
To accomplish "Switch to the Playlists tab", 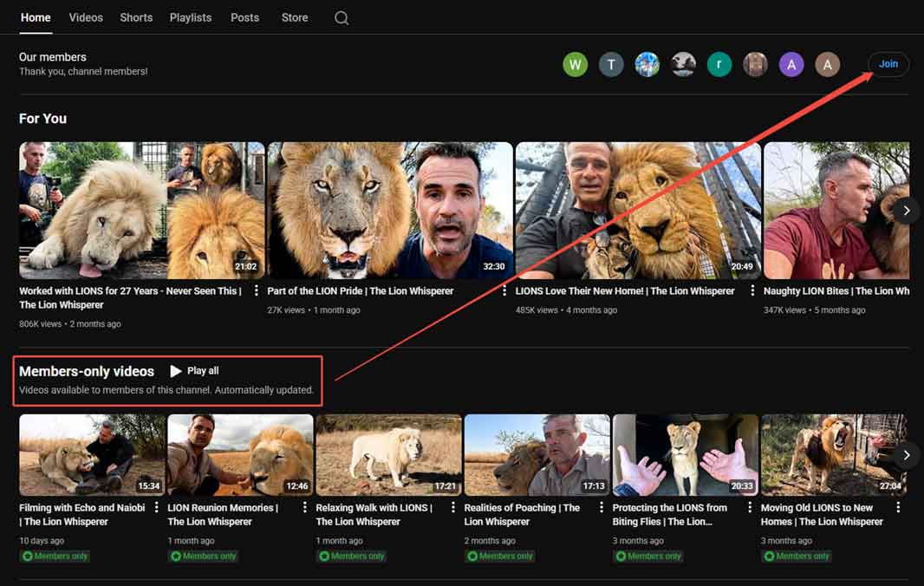I will point(190,16).
